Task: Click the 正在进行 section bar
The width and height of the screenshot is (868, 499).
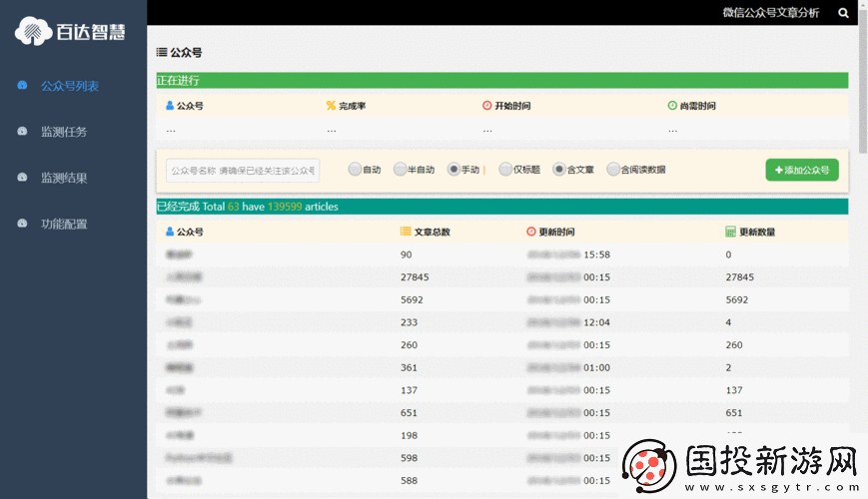Action: pos(502,80)
